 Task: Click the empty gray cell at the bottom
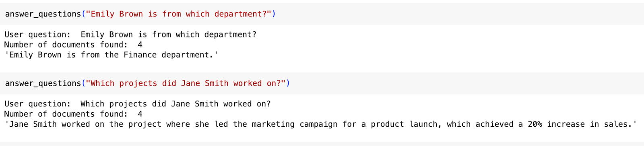click(x=322, y=144)
